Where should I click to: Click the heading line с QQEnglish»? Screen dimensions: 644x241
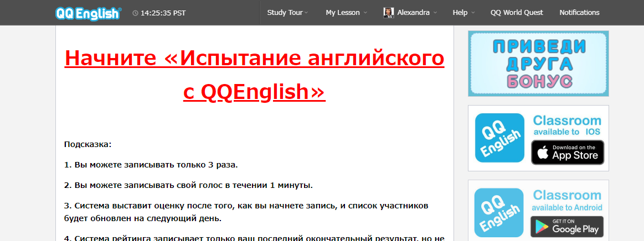254,92
